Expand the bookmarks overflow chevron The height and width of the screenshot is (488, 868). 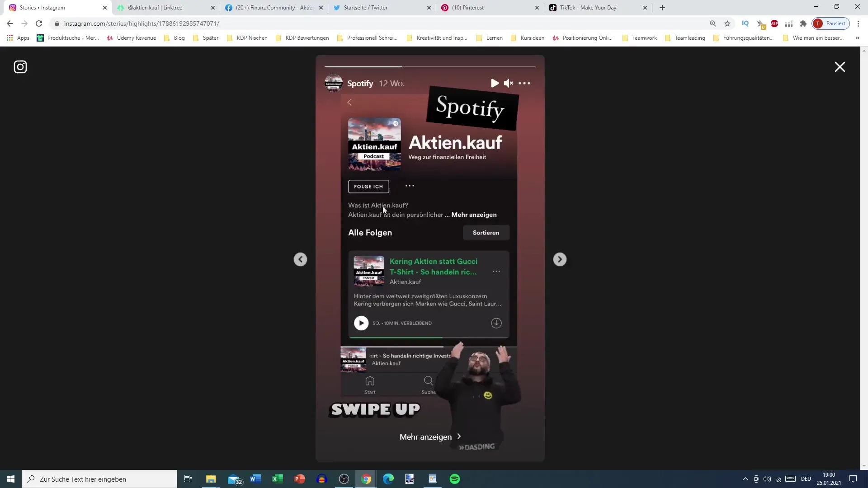coord(858,38)
